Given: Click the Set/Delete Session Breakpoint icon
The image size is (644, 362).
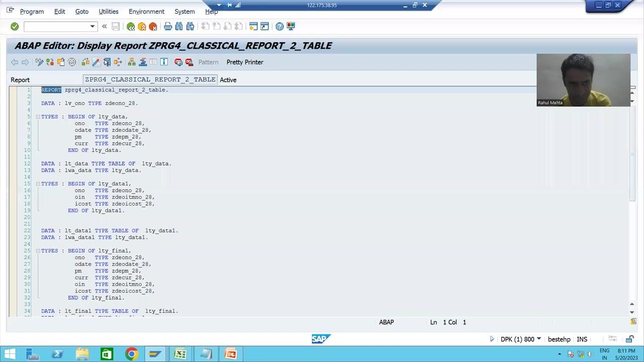Looking at the screenshot, I should pos(178,62).
